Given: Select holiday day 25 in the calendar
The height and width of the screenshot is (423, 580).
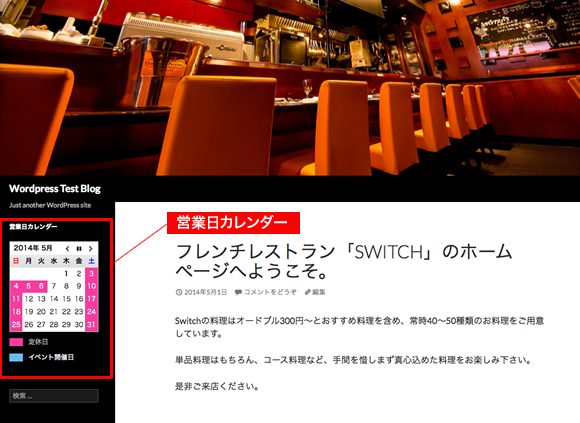Looking at the screenshot, I should point(16,325).
